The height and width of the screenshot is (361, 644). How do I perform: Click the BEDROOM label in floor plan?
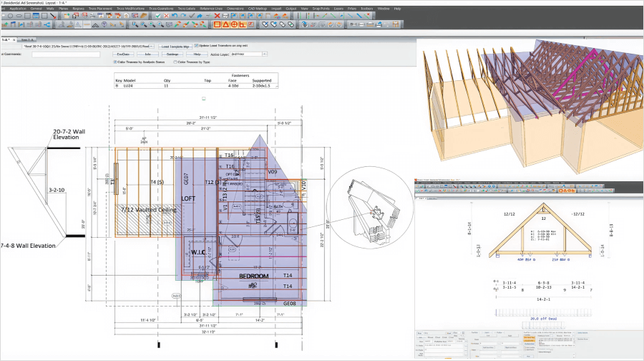point(254,276)
